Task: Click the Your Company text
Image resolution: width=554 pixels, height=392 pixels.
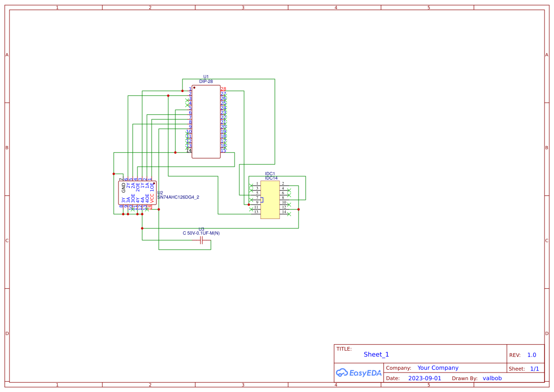Action: click(437, 368)
